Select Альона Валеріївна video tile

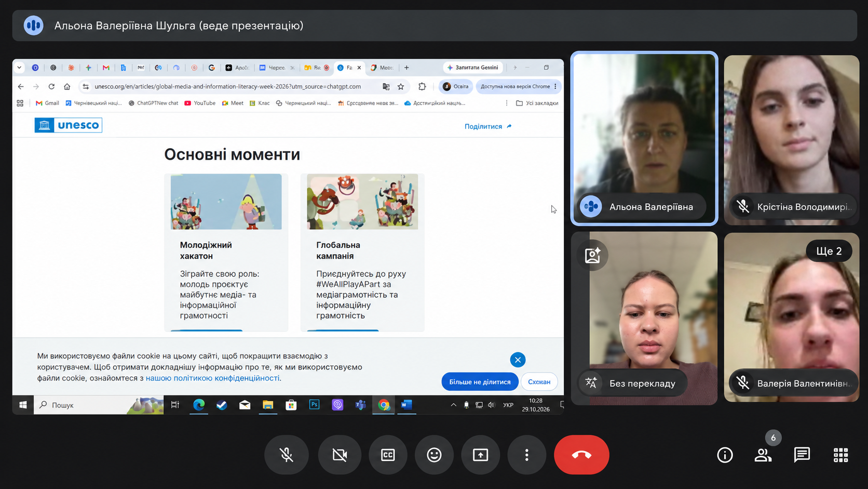(644, 138)
